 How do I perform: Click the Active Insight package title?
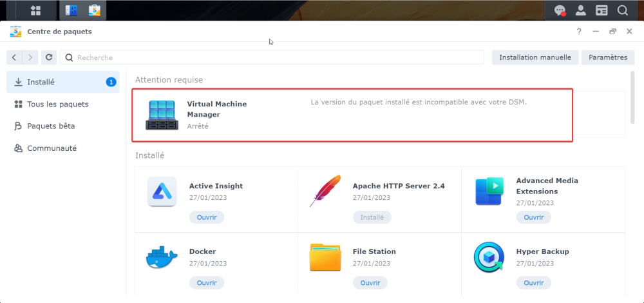(216, 186)
